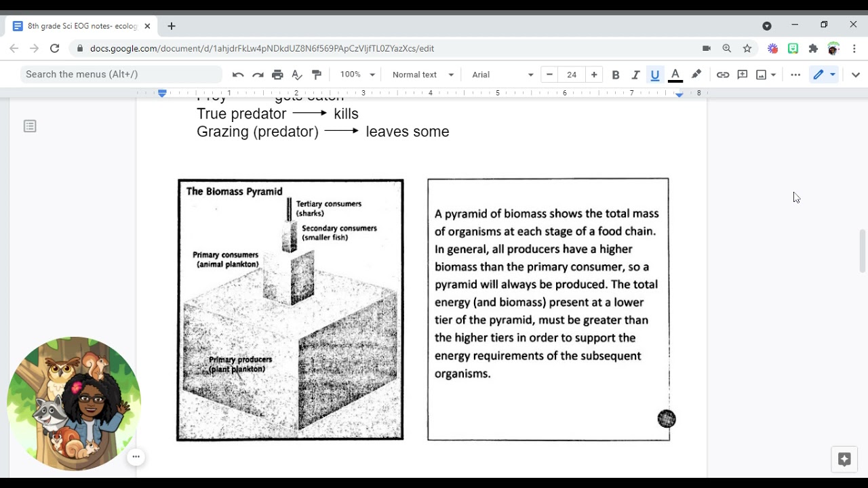The width and height of the screenshot is (868, 488).
Task: Add a comment icon in toolbar
Action: pos(743,75)
